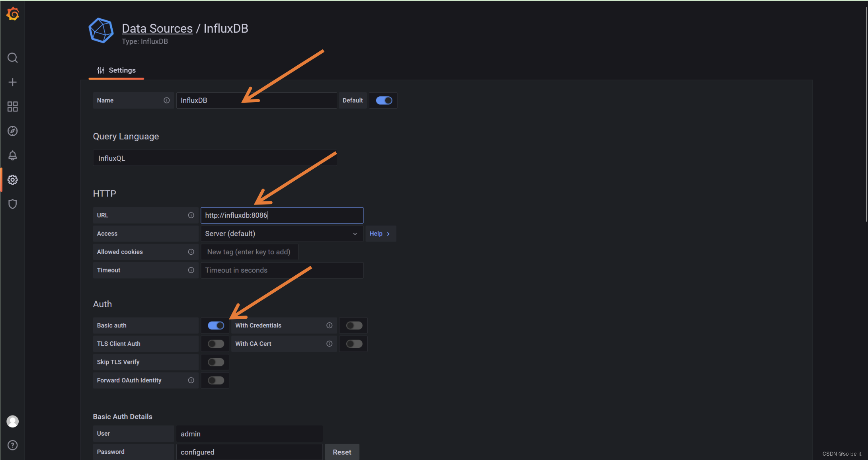
Task: Enable the With CA Cert toggle
Action: pyautogui.click(x=354, y=344)
